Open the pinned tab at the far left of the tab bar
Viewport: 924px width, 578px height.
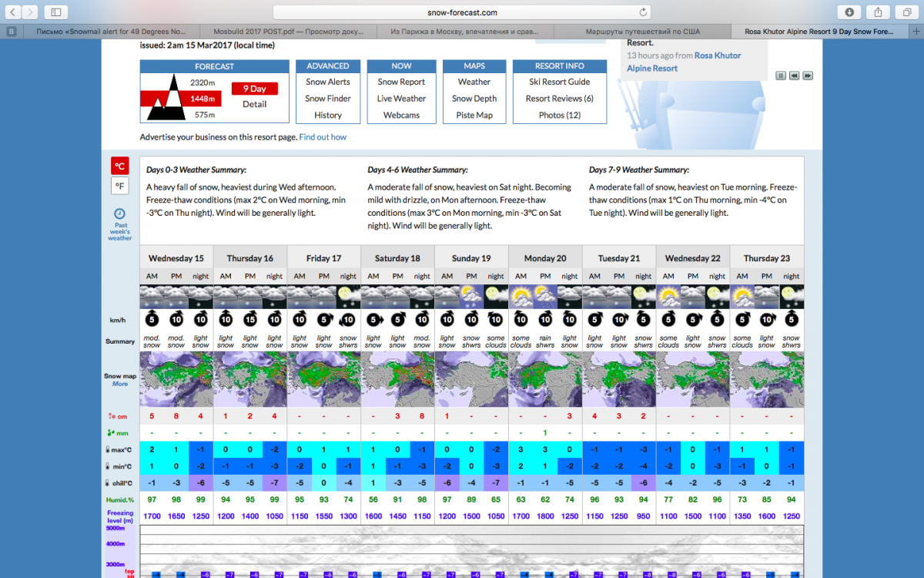(11, 32)
